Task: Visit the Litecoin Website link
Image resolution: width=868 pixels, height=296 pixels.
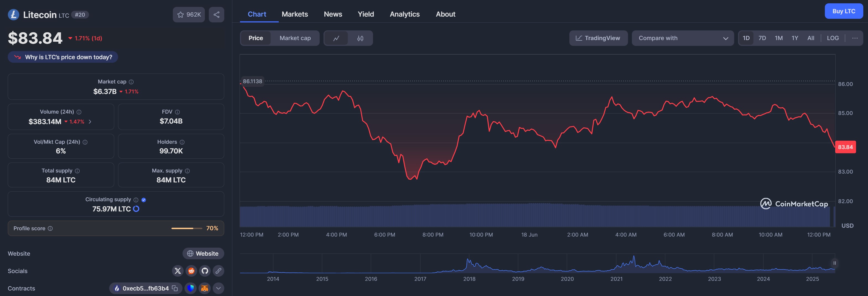Action: pyautogui.click(x=203, y=253)
